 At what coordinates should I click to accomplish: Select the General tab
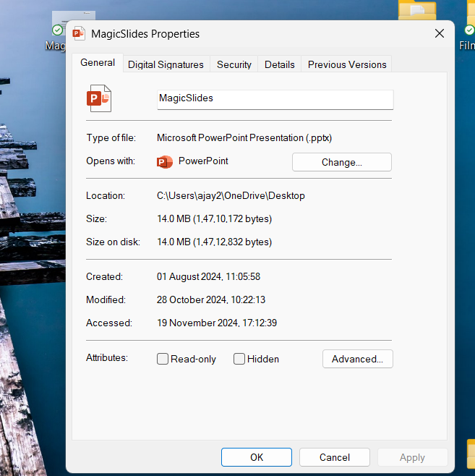(x=98, y=63)
